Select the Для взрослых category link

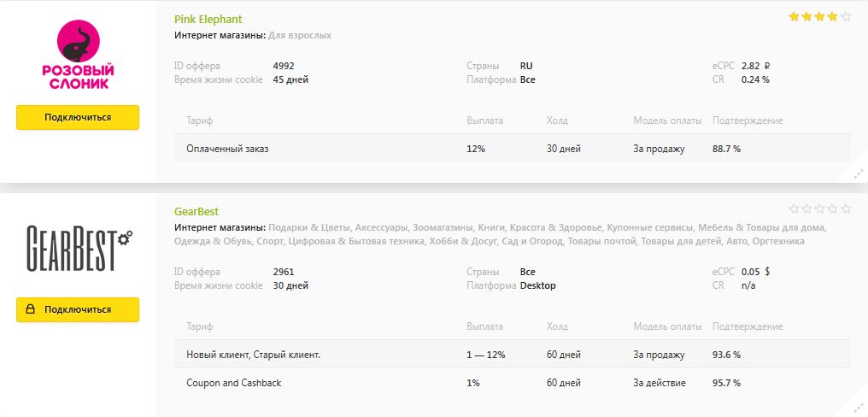click(300, 36)
